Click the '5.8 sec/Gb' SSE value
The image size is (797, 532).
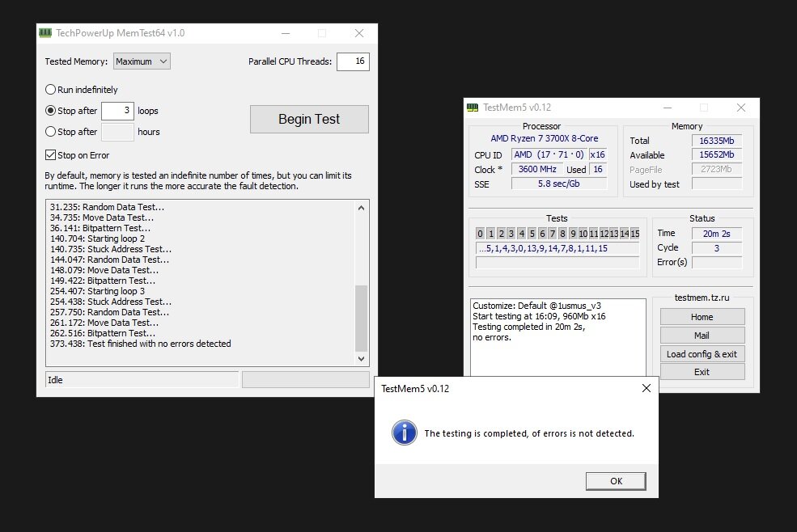558,184
